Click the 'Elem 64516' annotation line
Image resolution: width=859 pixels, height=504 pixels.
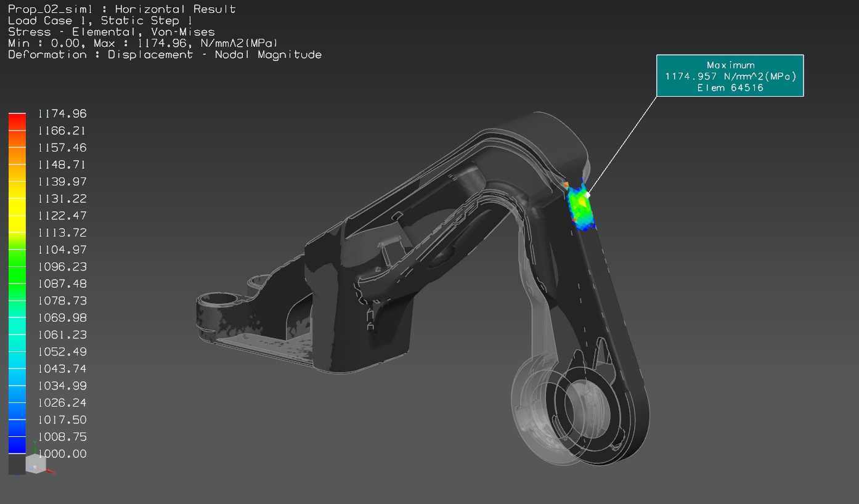click(730, 87)
